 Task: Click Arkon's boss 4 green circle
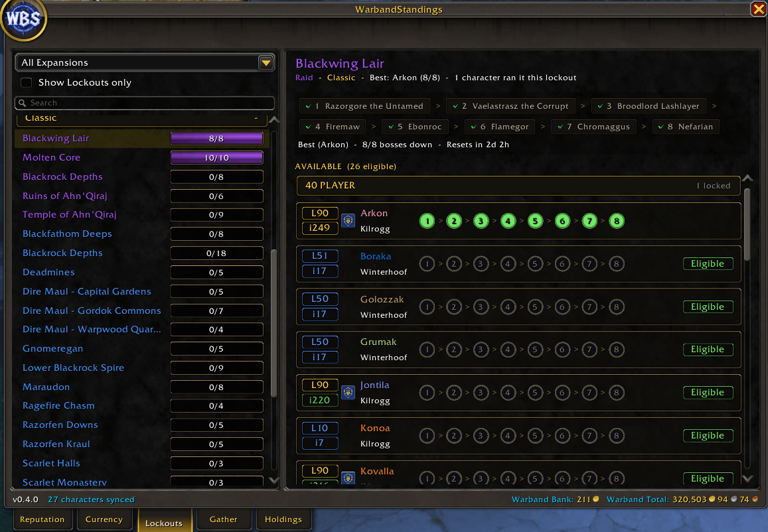(508, 221)
